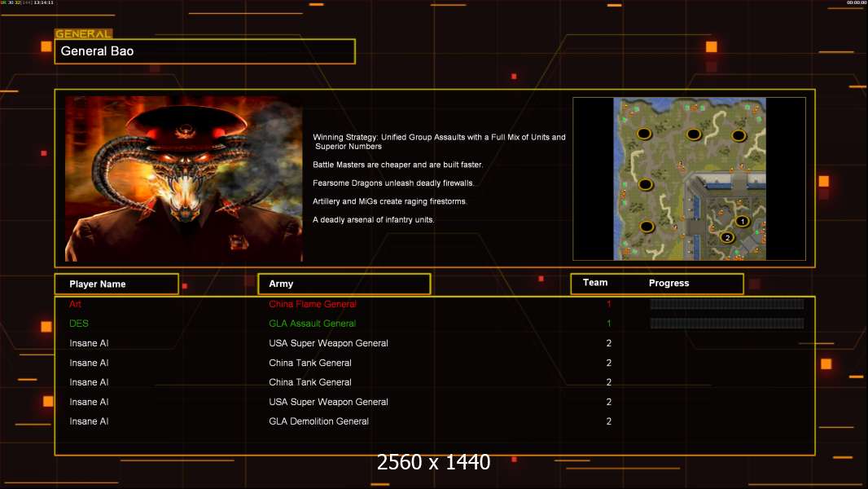Viewport: 868px width, 489px height.
Task: Select the empty top-center start slot on the map
Action: pyautogui.click(x=694, y=134)
